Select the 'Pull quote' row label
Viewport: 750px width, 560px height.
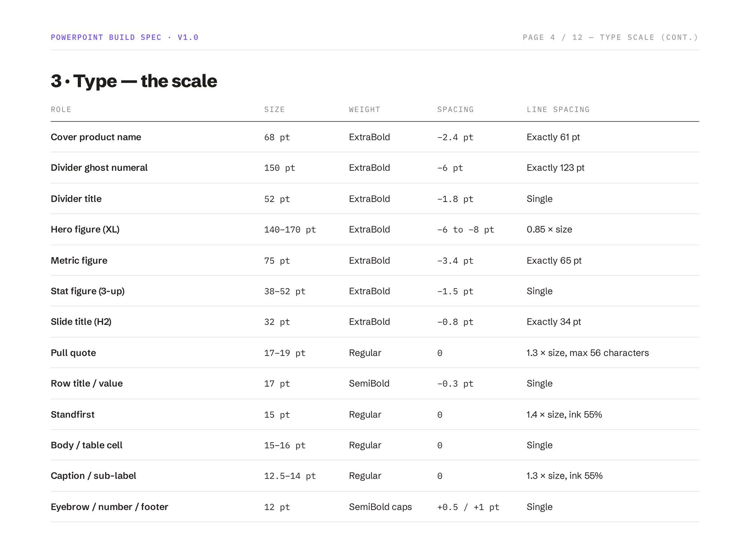click(73, 353)
